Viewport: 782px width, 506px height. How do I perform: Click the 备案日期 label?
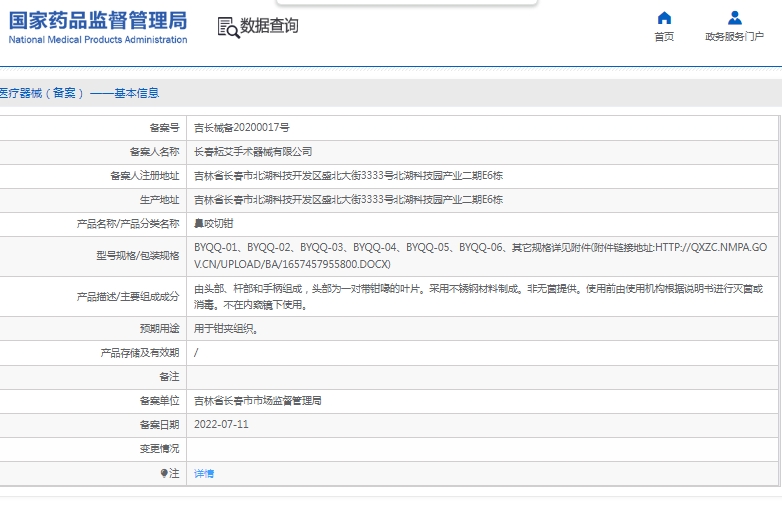click(160, 425)
